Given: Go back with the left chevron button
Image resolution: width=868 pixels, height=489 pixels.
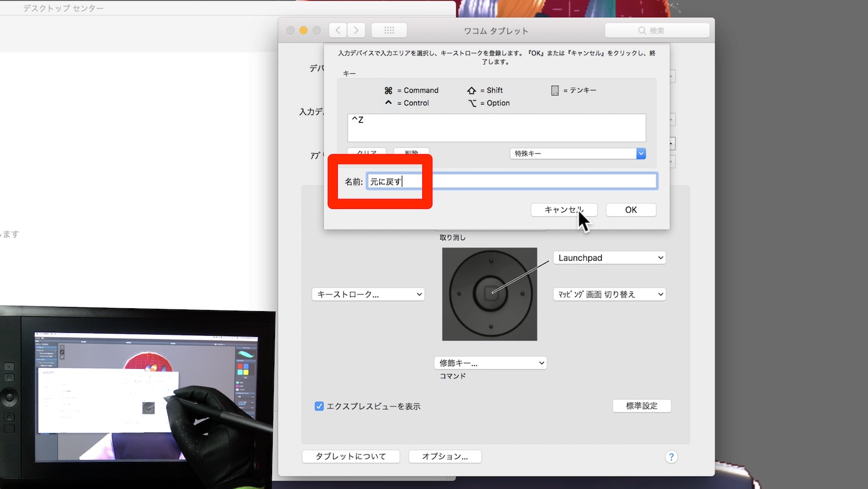Looking at the screenshot, I should coord(338,30).
